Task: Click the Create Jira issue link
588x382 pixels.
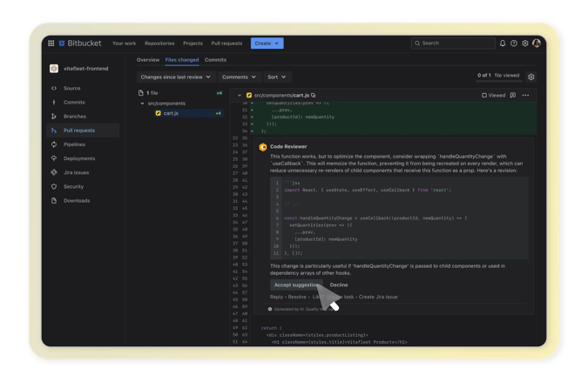Action: coord(378,297)
